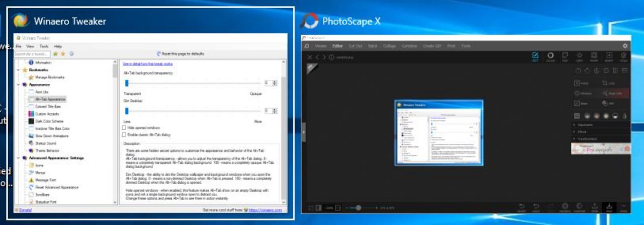Image resolution: width=644 pixels, height=225 pixels.
Task: Click the Dim Desktop slider in Winaero
Action: coord(193,111)
